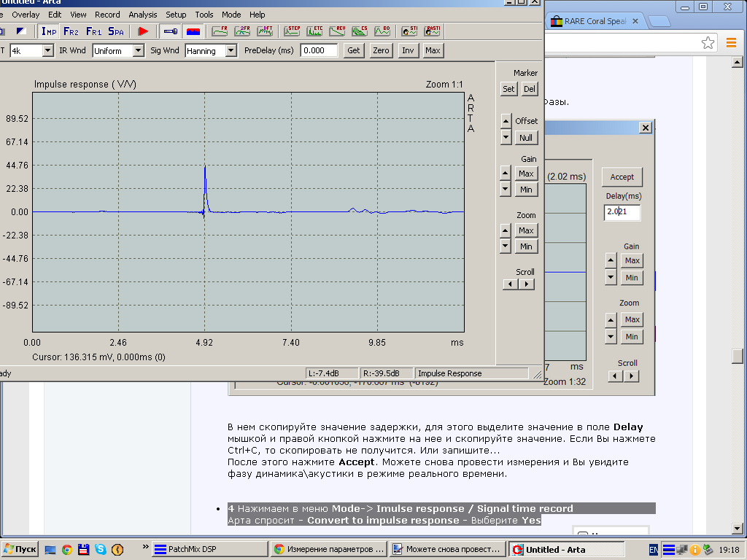Open the IR Wnd Uniform dropdown
The image size is (747, 560).
(x=138, y=50)
